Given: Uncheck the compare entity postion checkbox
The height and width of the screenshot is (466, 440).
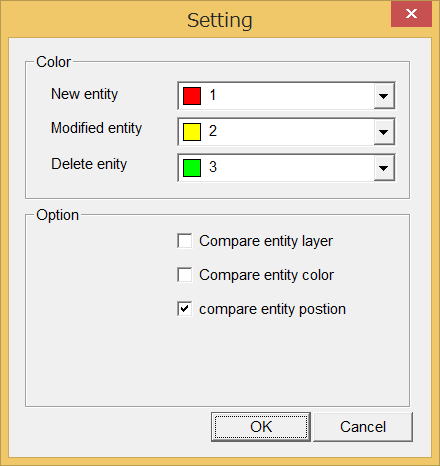Looking at the screenshot, I should tap(185, 309).
